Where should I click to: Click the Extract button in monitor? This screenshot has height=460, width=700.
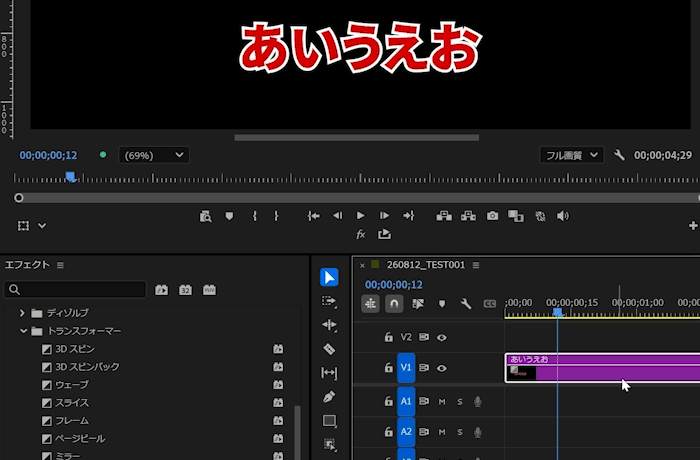(x=468, y=216)
